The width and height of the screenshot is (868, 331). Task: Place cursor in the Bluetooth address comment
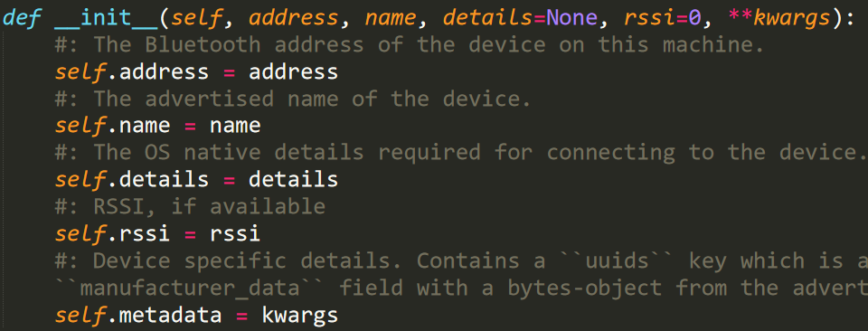[410, 45]
